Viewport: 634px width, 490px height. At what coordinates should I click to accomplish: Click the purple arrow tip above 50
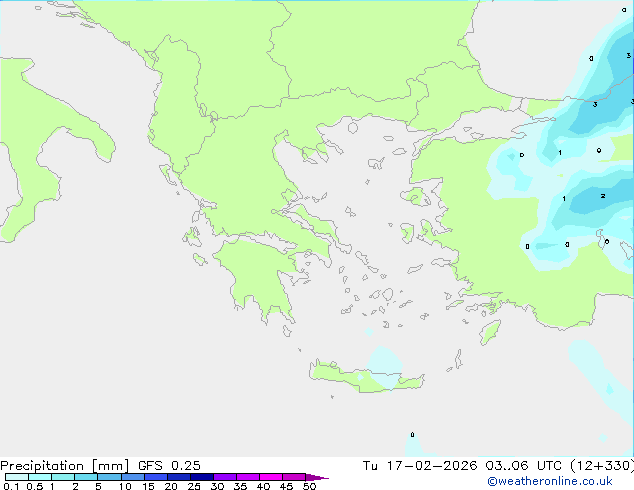point(317,477)
